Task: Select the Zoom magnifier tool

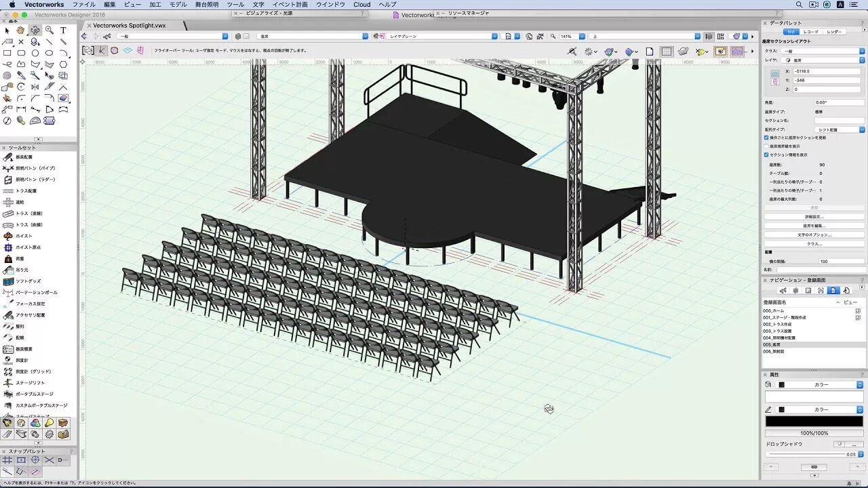Action: 50,30
